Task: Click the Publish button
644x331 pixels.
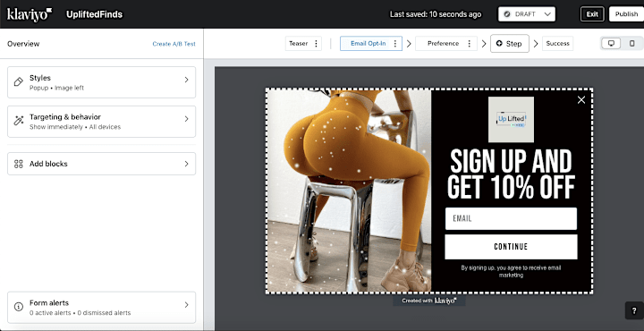Action: [626, 14]
